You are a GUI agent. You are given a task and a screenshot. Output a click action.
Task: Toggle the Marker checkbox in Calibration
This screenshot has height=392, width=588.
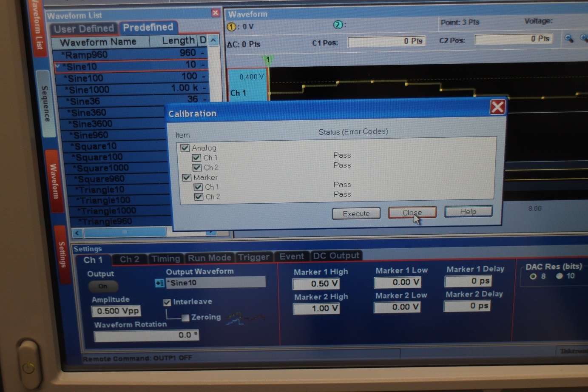187,177
